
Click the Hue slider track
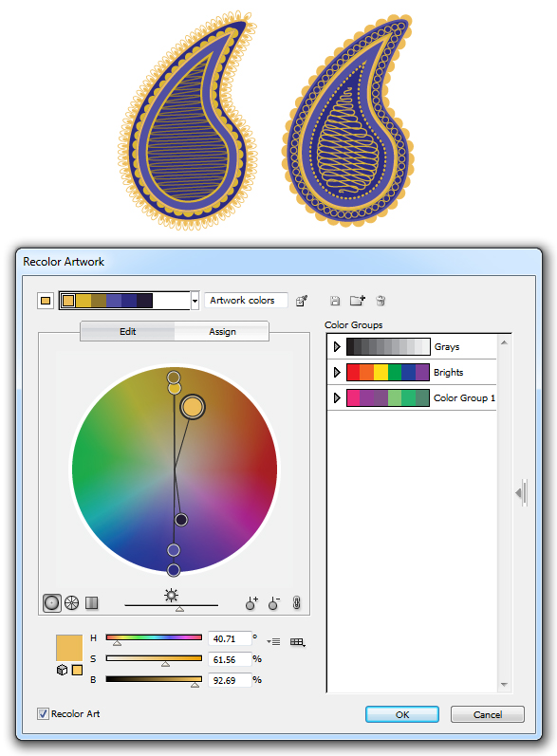tap(154, 636)
